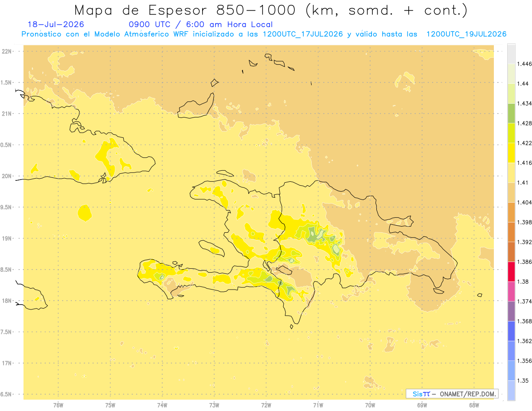Image resolution: width=532 pixels, height=411 pixels.
Task: Click the legend value "1.428"
Action: pos(525,123)
